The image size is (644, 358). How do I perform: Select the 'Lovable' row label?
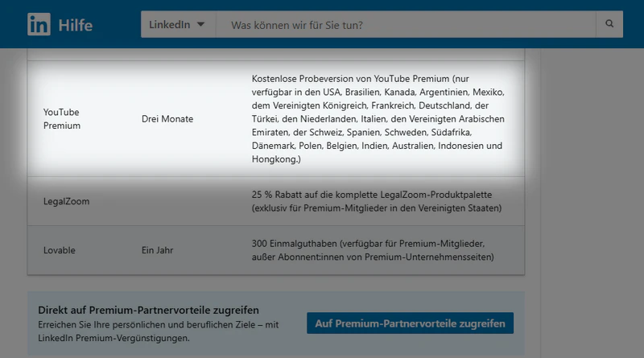tap(59, 250)
